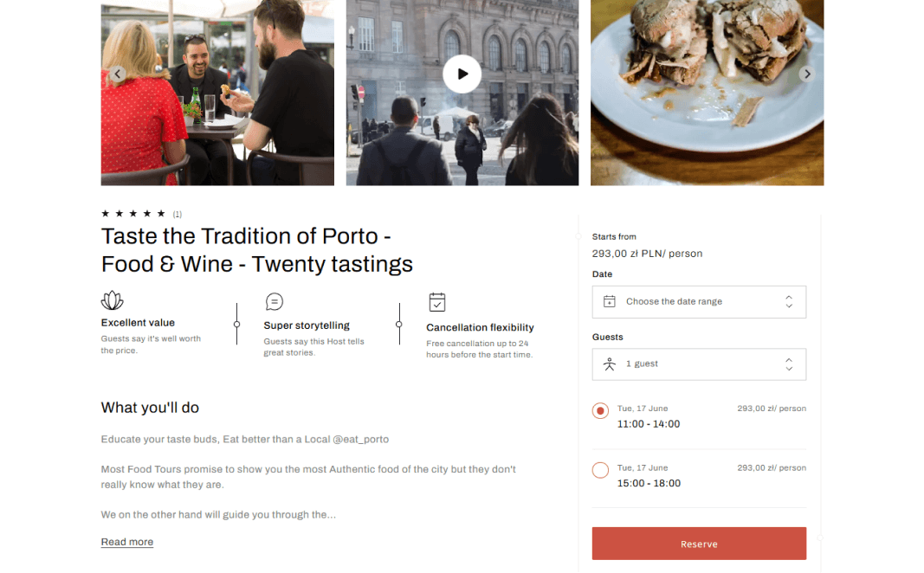This screenshot has width=924, height=573.
Task: Click the five-star rating
Action: pyautogui.click(x=133, y=214)
